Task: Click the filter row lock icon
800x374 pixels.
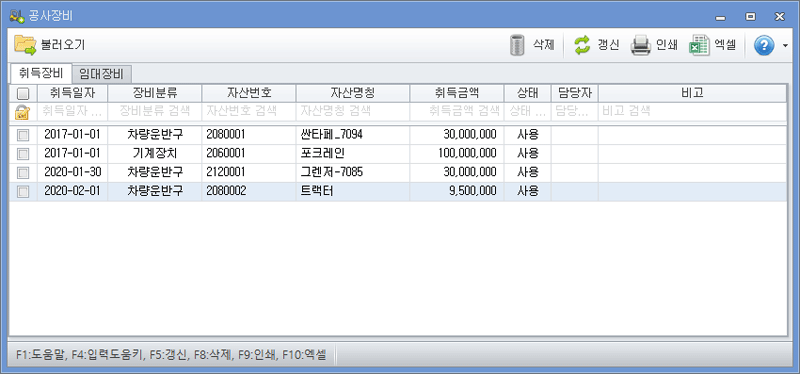Action: coord(22,112)
